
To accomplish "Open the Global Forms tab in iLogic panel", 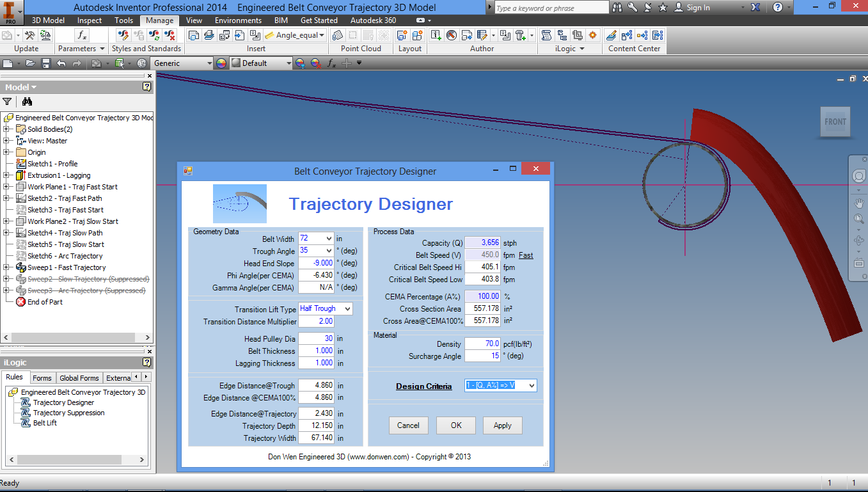I will [x=79, y=378].
